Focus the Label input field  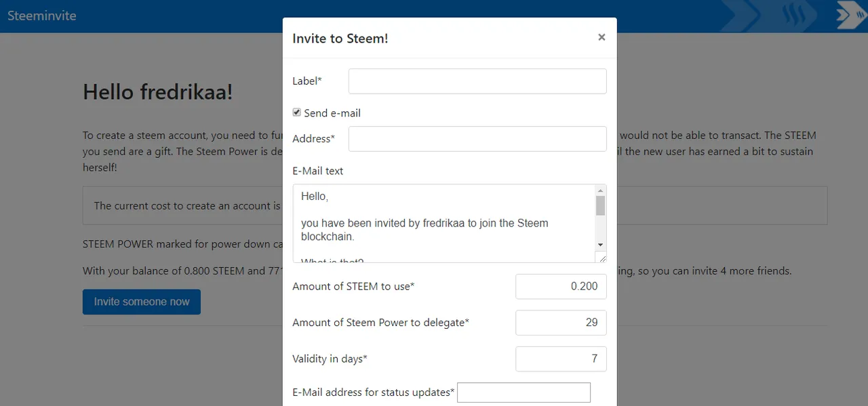click(x=477, y=81)
